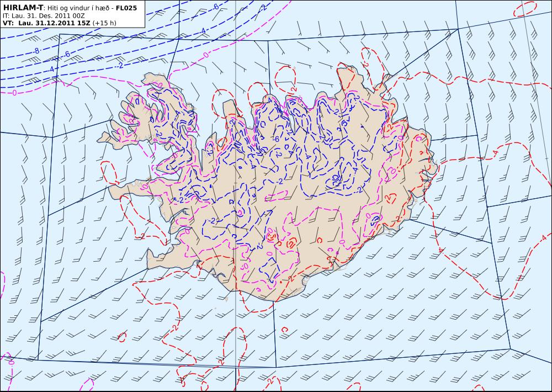This screenshot has height=392, width=552.
Task: Select the FL025 flight level label
Action: tap(126, 8)
